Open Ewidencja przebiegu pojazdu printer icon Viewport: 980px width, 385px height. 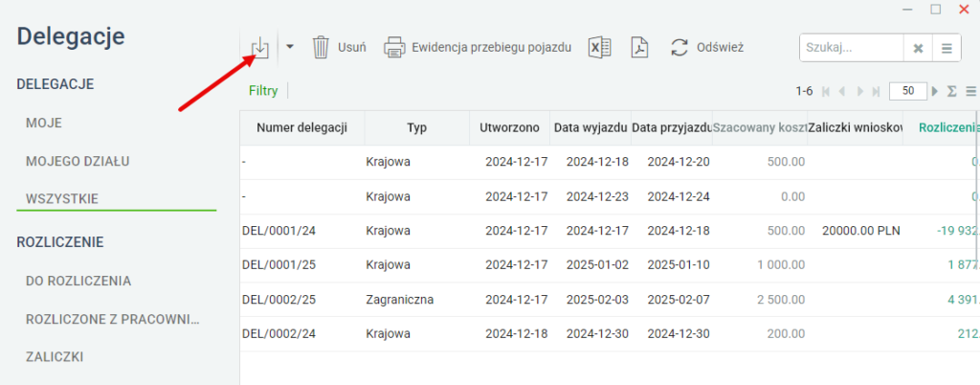point(394,47)
